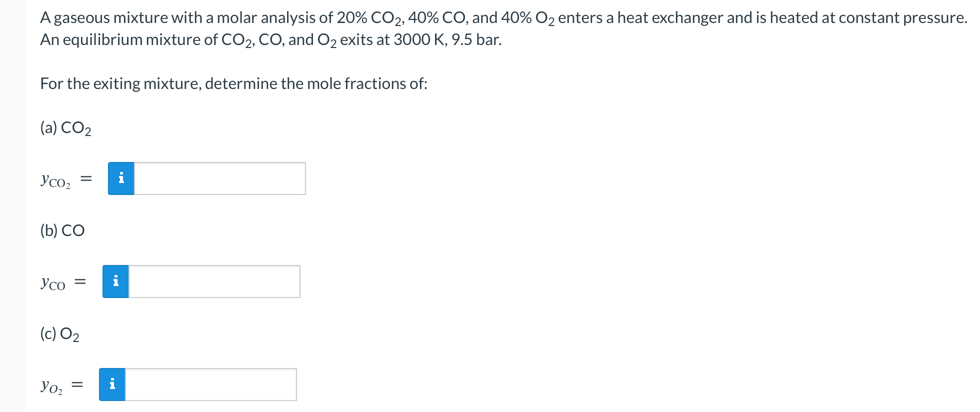Click the equals sign after yCO2
This screenshot has height=412, width=980.
coord(86,178)
